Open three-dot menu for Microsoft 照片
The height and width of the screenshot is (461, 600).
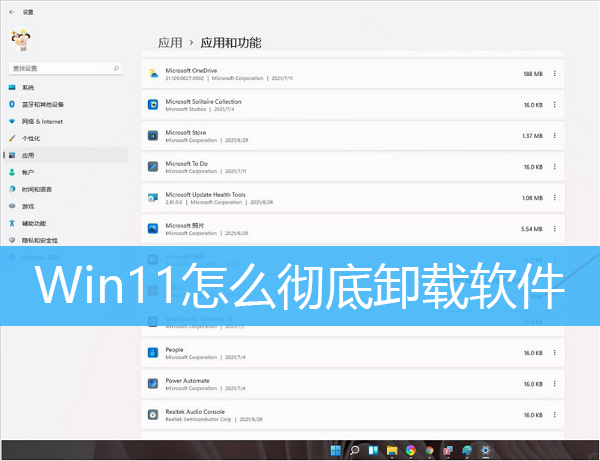(554, 228)
